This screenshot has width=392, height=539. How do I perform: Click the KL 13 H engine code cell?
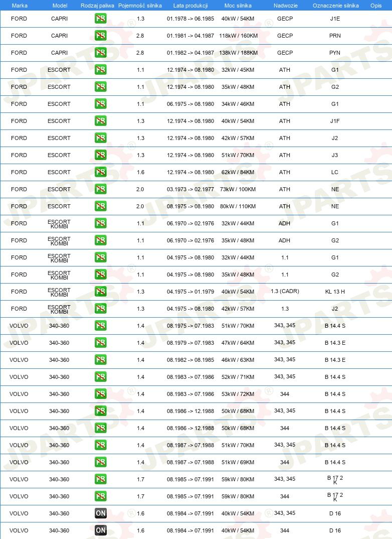335,292
